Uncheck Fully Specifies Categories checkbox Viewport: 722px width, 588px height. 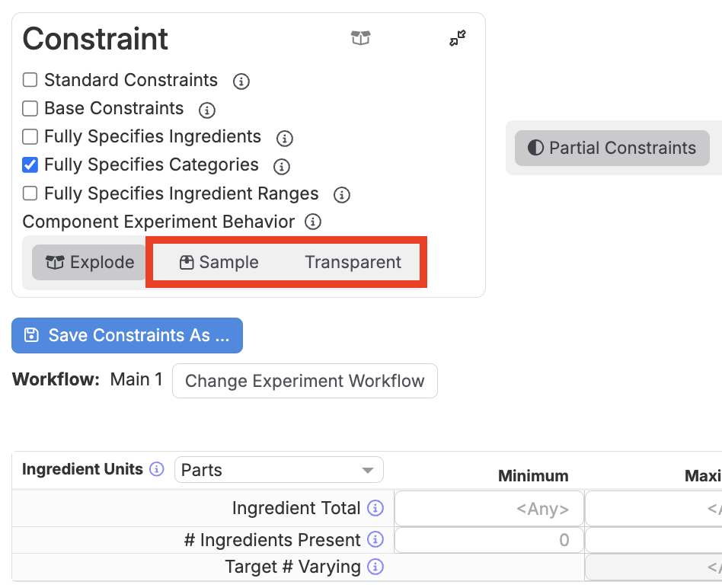click(30, 165)
